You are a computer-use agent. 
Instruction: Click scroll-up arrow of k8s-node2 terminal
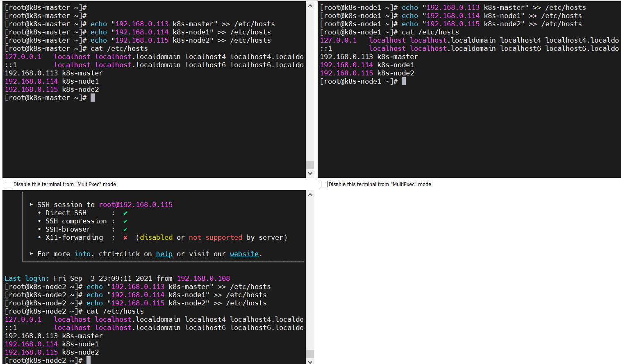[x=310, y=194]
